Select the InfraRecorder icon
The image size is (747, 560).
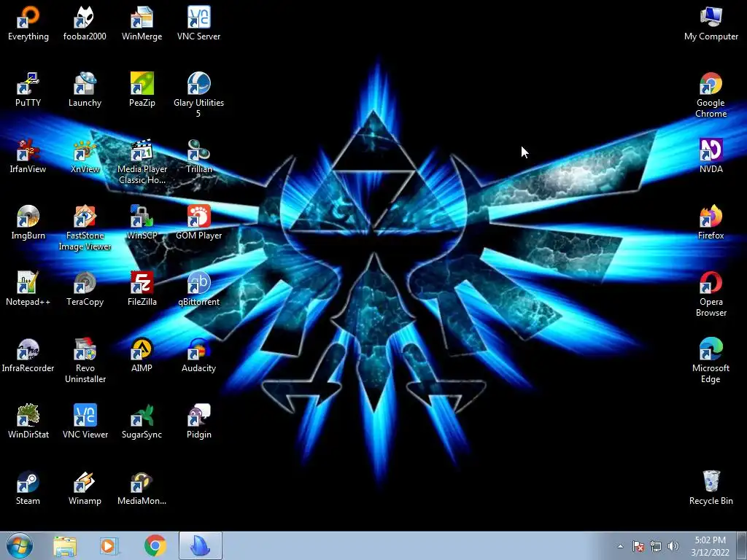click(x=28, y=355)
